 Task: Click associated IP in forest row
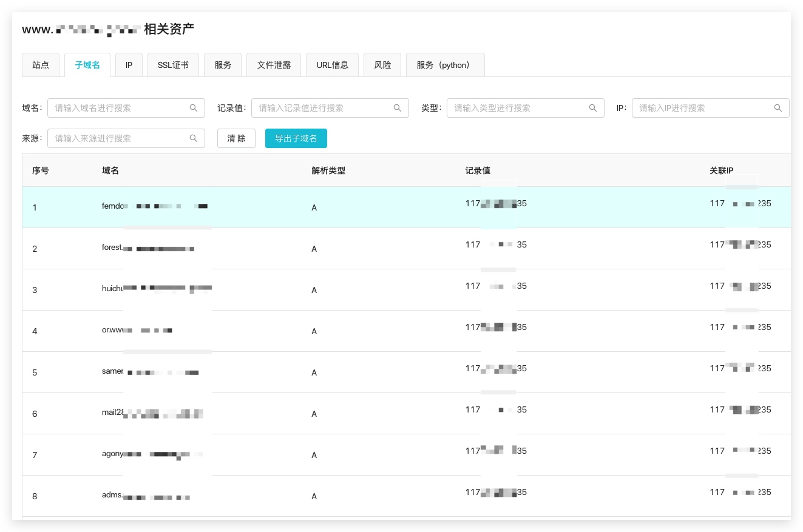click(x=740, y=245)
